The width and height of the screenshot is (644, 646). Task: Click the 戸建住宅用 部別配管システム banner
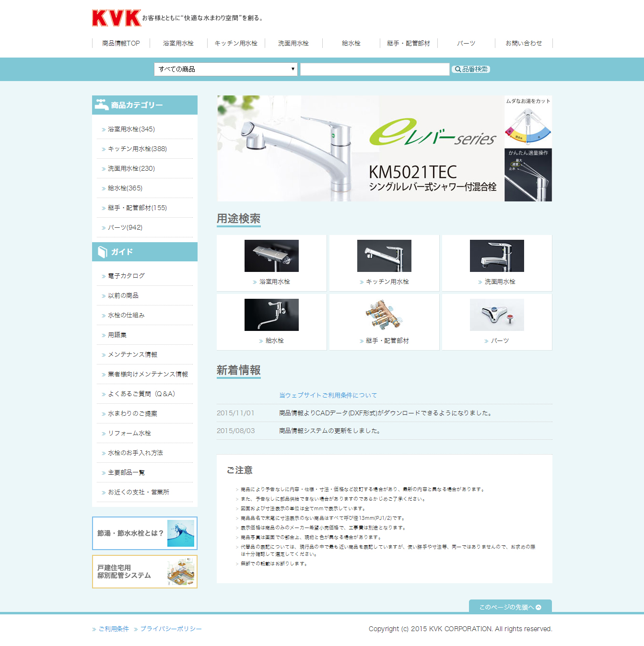pos(145,572)
